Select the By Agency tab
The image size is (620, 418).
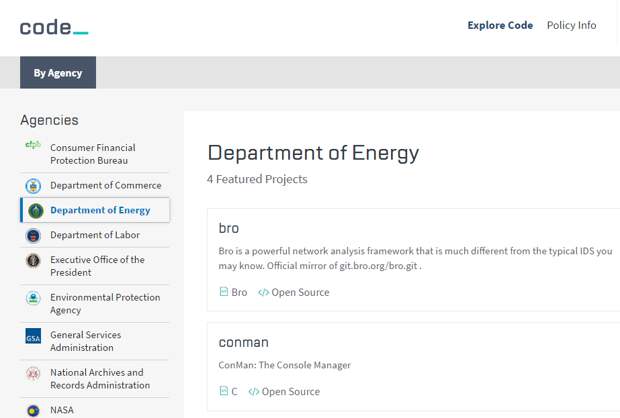pos(58,72)
